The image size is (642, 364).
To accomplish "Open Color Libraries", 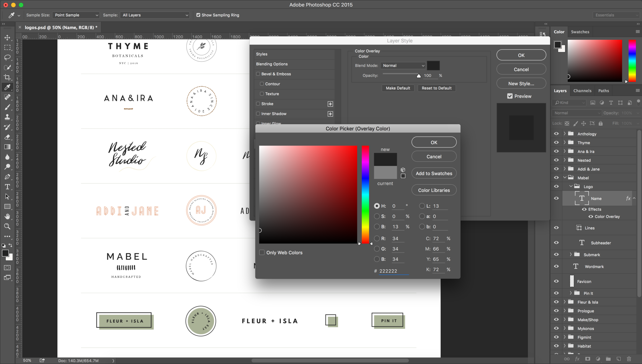I will pyautogui.click(x=434, y=190).
